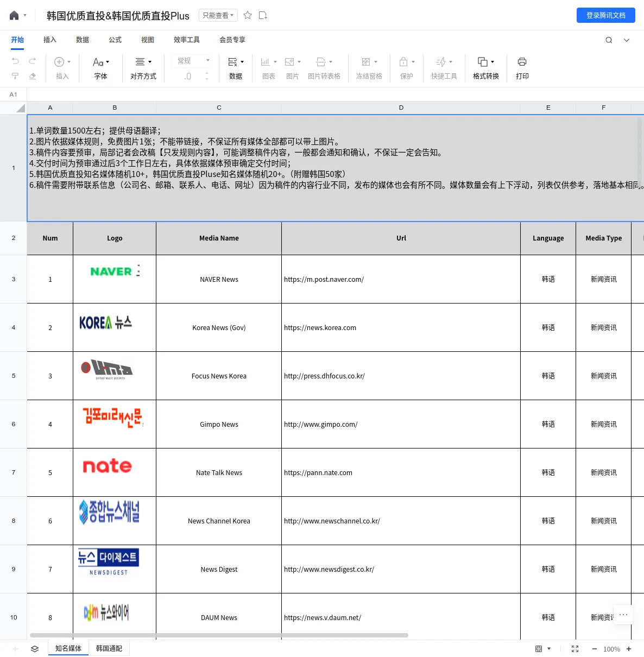644x657 pixels.
Task: Click the red nate logo image
Action: (x=107, y=466)
